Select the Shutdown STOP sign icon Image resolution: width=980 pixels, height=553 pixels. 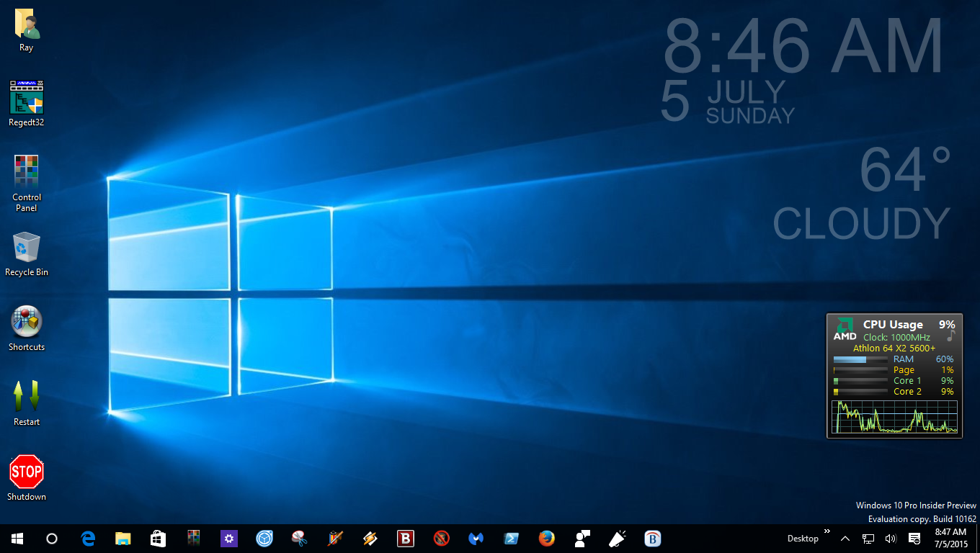point(27,478)
